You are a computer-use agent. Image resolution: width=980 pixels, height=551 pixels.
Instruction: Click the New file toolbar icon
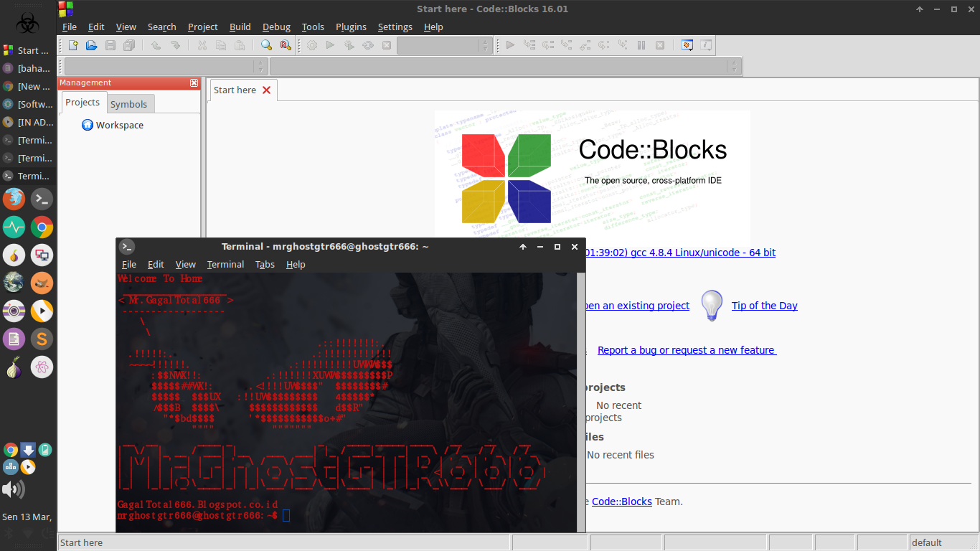(73, 45)
